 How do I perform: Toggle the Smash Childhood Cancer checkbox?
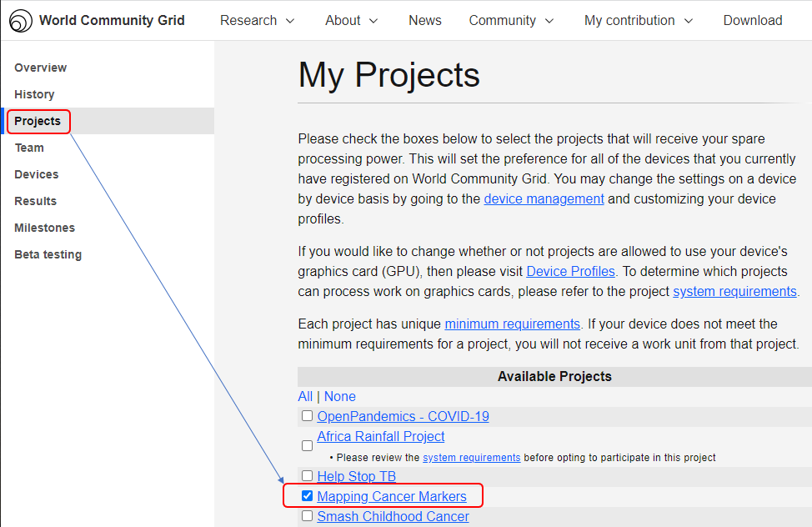[x=308, y=516]
